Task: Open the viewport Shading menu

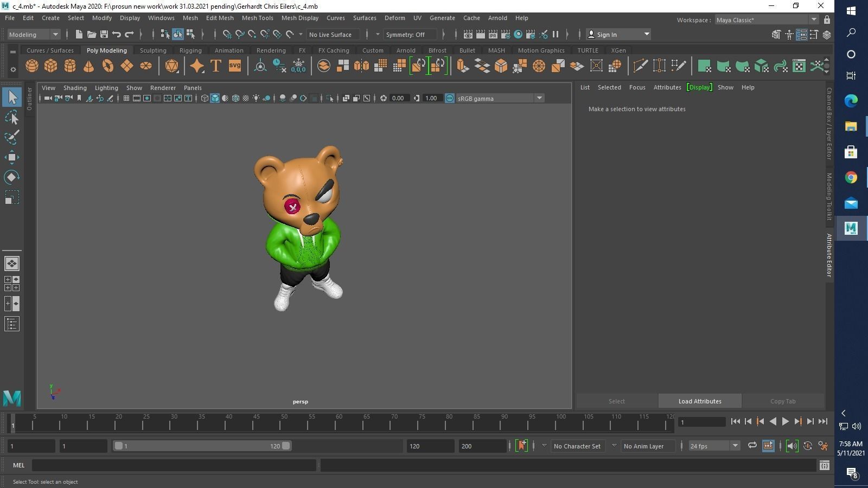Action: [x=75, y=87]
